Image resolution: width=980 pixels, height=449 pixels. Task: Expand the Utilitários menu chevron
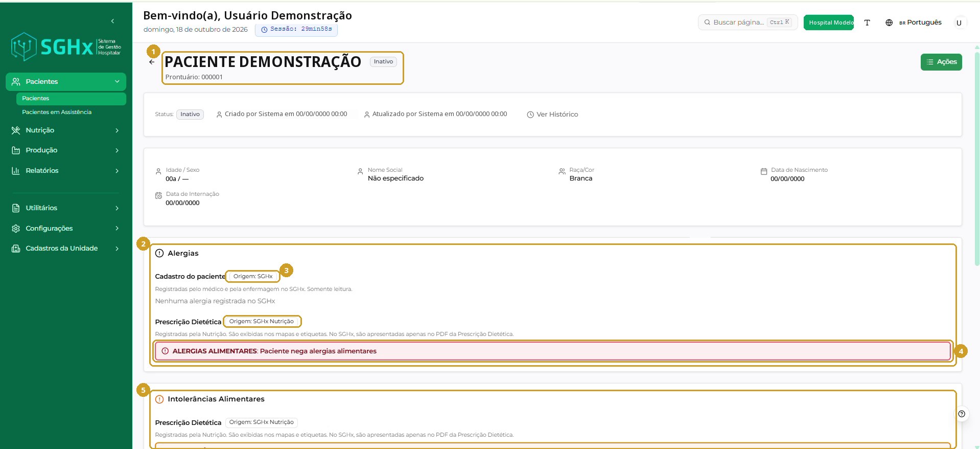[117, 208]
